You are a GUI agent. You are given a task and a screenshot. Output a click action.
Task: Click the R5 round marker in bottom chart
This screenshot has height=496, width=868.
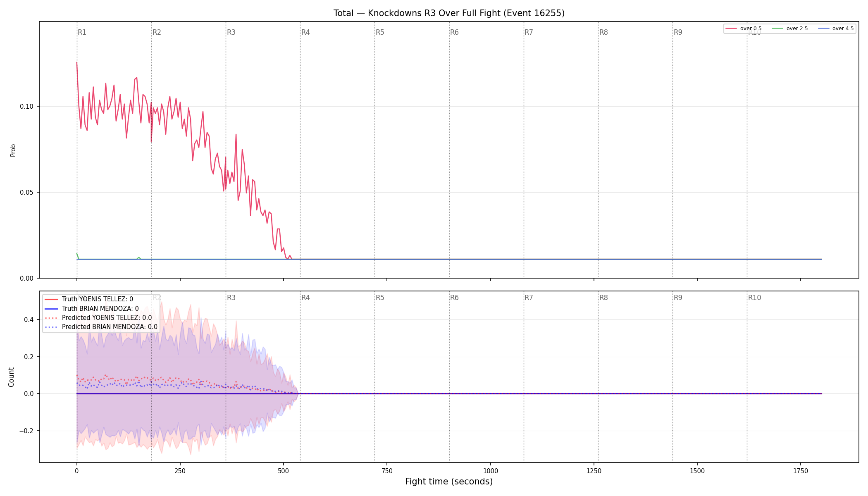point(380,298)
